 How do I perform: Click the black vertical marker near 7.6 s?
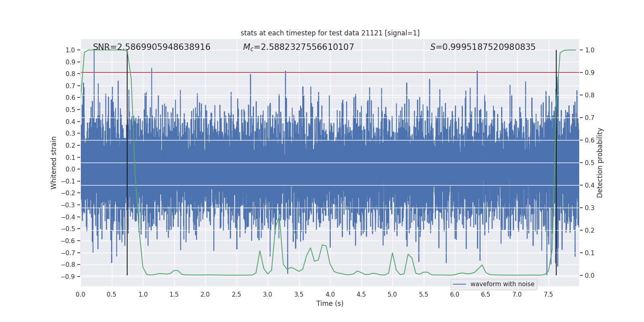[556, 161]
